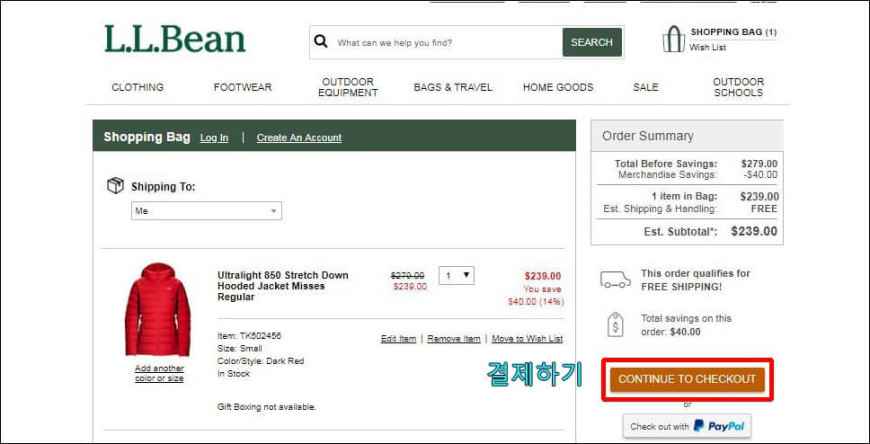Open the item quantity dropdown
The image size is (870, 444).
[456, 275]
